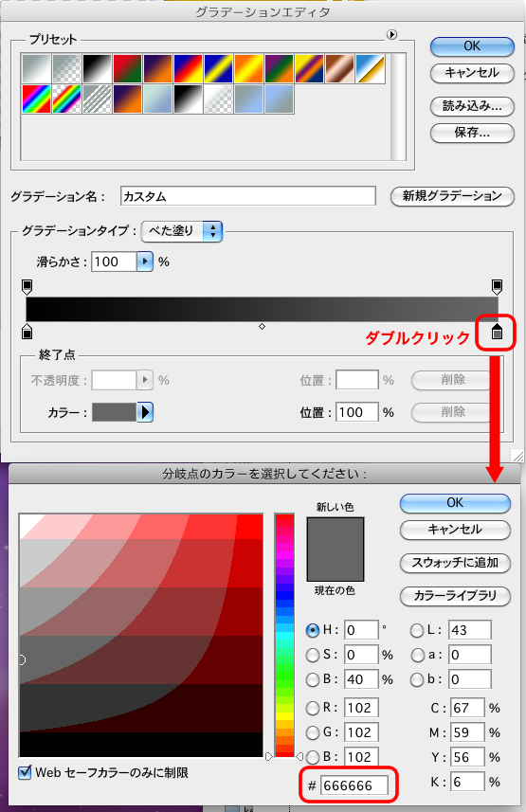The height and width of the screenshot is (812, 526).
Task: Open the カラー swatch arrow menu
Action: click(145, 412)
